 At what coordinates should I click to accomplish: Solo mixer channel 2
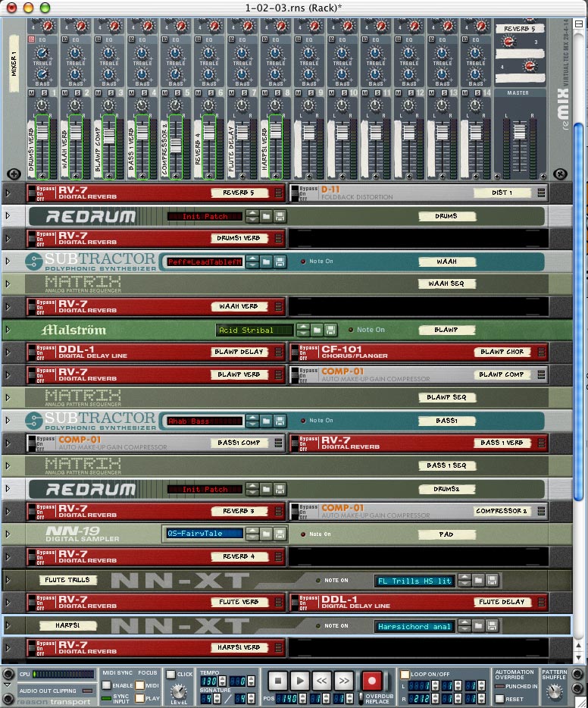point(77,93)
